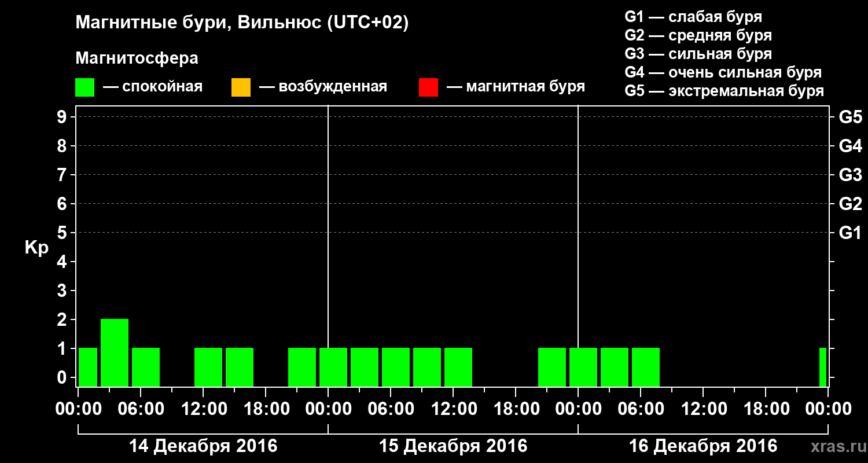This screenshot has height=463, width=868.
Task: Click the legend label '— возбужденная'
Action: coord(323,87)
